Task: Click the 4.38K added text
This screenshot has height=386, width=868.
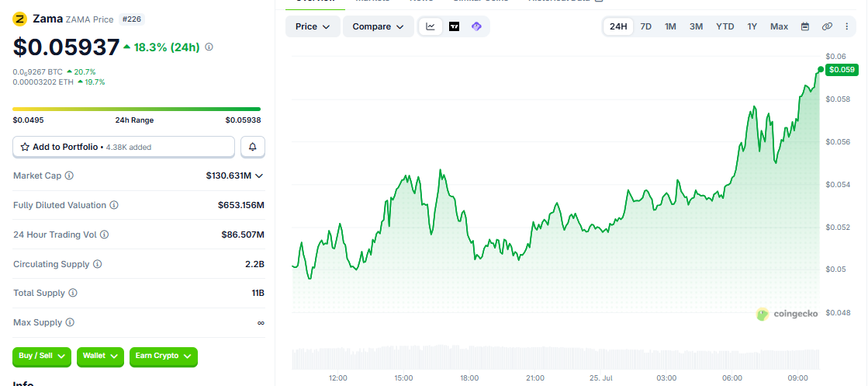Action: click(x=127, y=148)
